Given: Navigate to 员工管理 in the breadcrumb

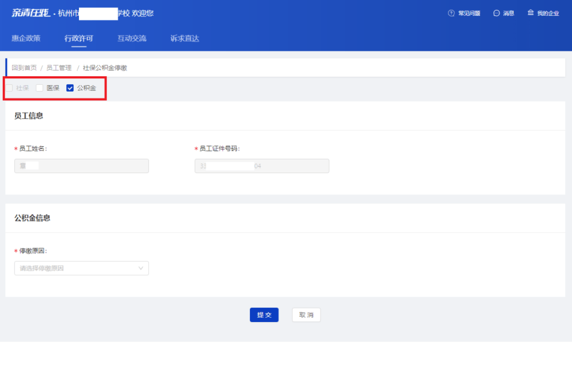Looking at the screenshot, I should pyautogui.click(x=59, y=68).
